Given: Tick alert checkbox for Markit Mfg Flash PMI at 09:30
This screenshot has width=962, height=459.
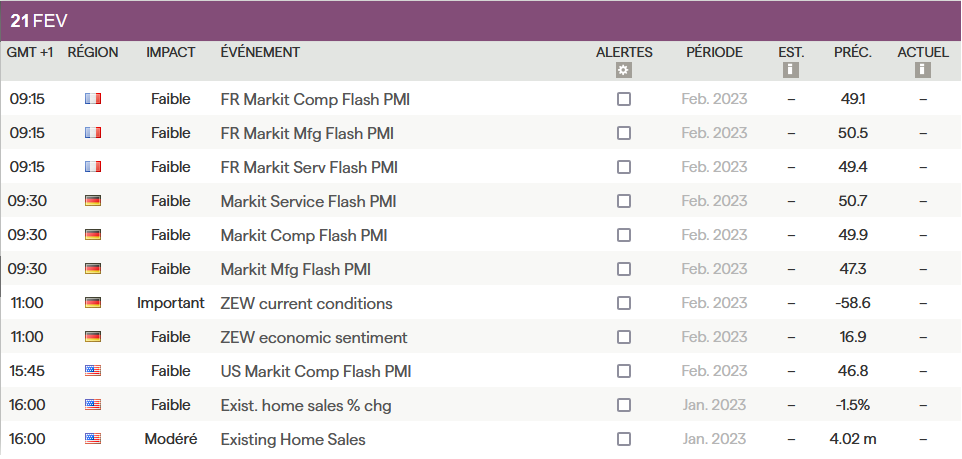Looking at the screenshot, I should coord(624,269).
